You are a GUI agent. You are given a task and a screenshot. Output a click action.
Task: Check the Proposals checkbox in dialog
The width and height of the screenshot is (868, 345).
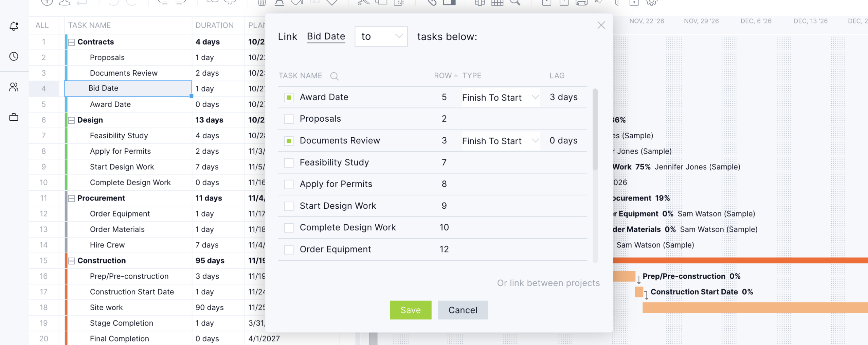point(289,119)
